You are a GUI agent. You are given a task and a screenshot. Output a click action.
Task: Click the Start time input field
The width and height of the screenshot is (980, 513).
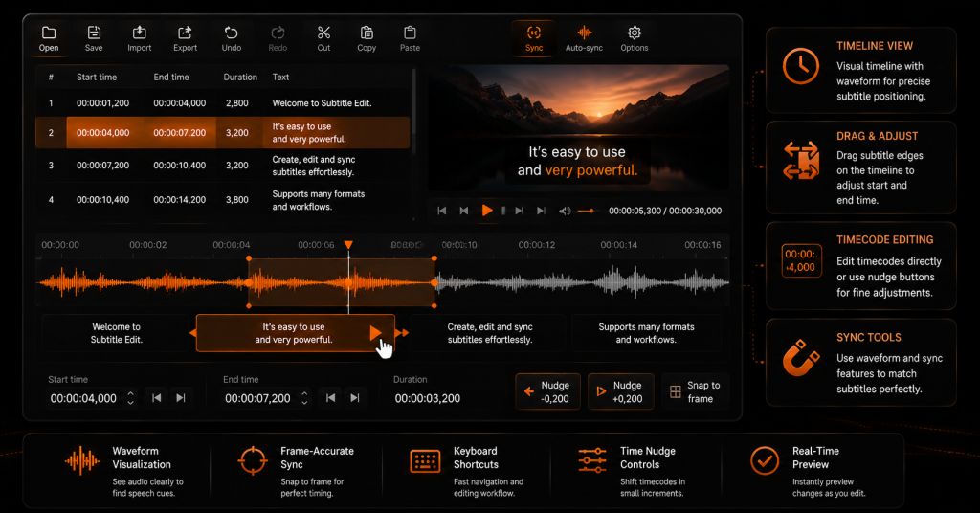pos(84,399)
